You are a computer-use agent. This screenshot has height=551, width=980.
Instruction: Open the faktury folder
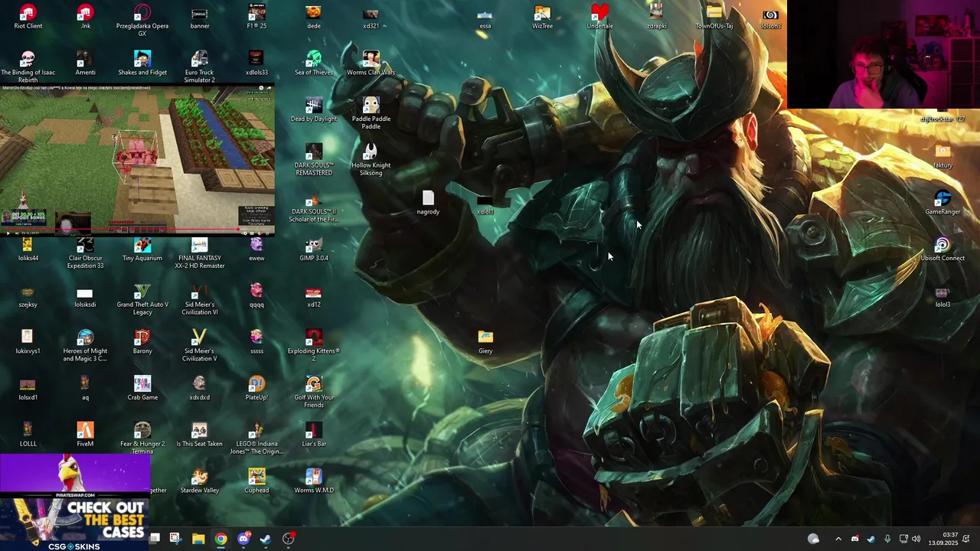click(942, 156)
